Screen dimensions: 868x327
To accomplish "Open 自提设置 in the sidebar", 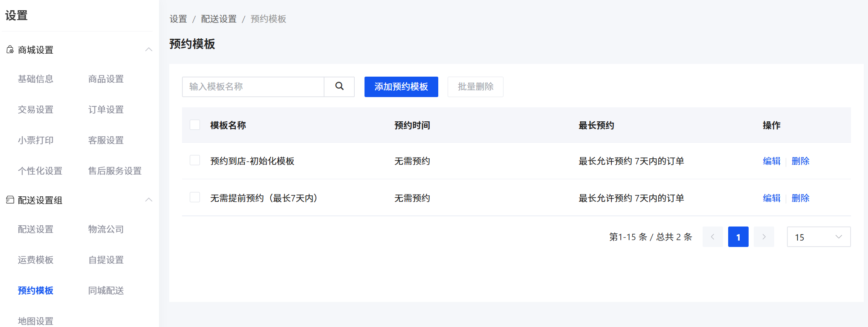I will pos(106,260).
